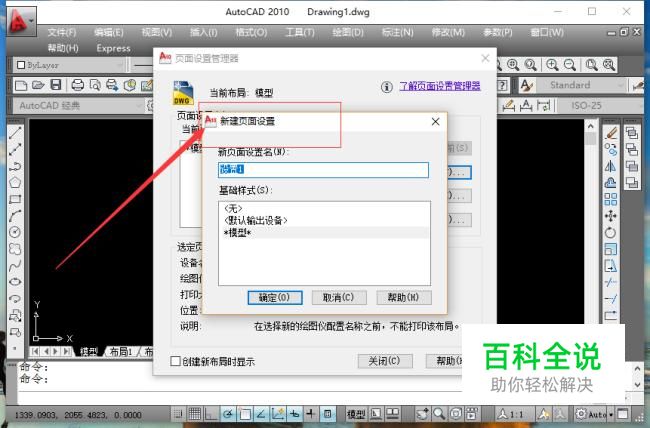
Task: Open the ISO-25 dimension style dropdown
Action: point(600,106)
